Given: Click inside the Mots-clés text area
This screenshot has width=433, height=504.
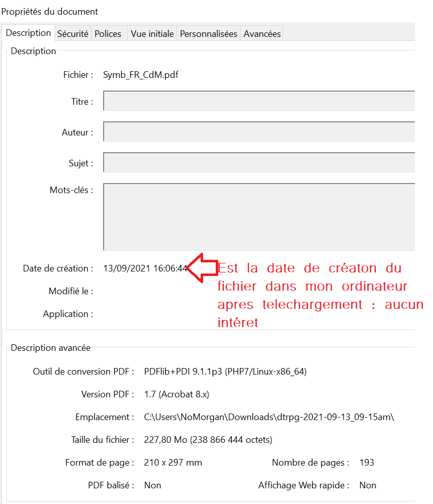Looking at the screenshot, I should (x=259, y=216).
